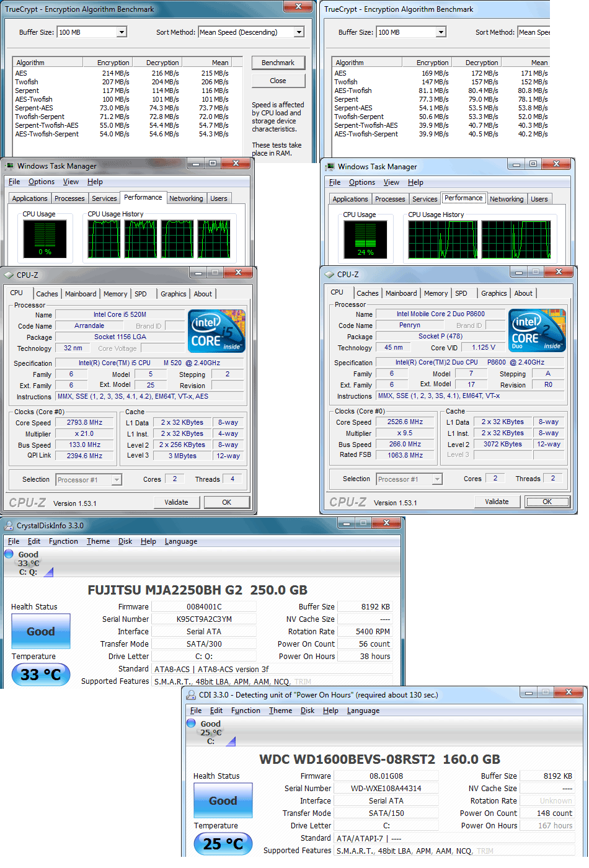Image resolution: width=589 pixels, height=868 pixels.
Task: Open the Edit menu in the WDC CDI window
Action: [x=216, y=711]
